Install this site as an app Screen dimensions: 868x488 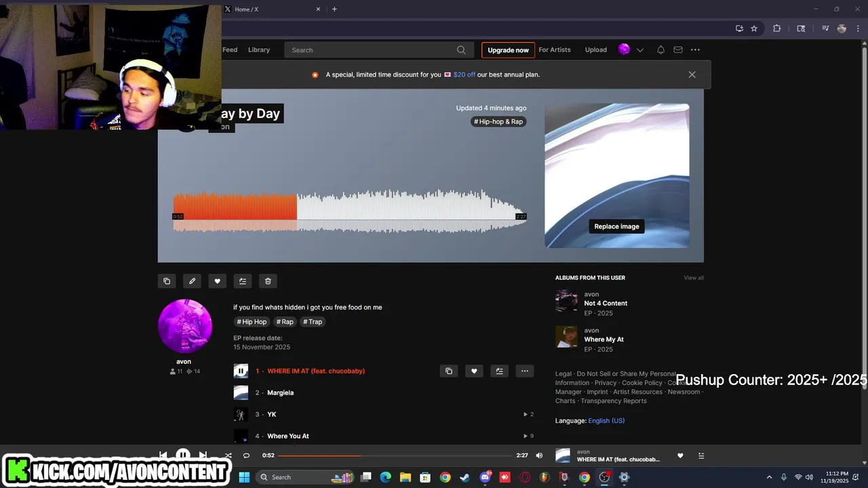[739, 28]
